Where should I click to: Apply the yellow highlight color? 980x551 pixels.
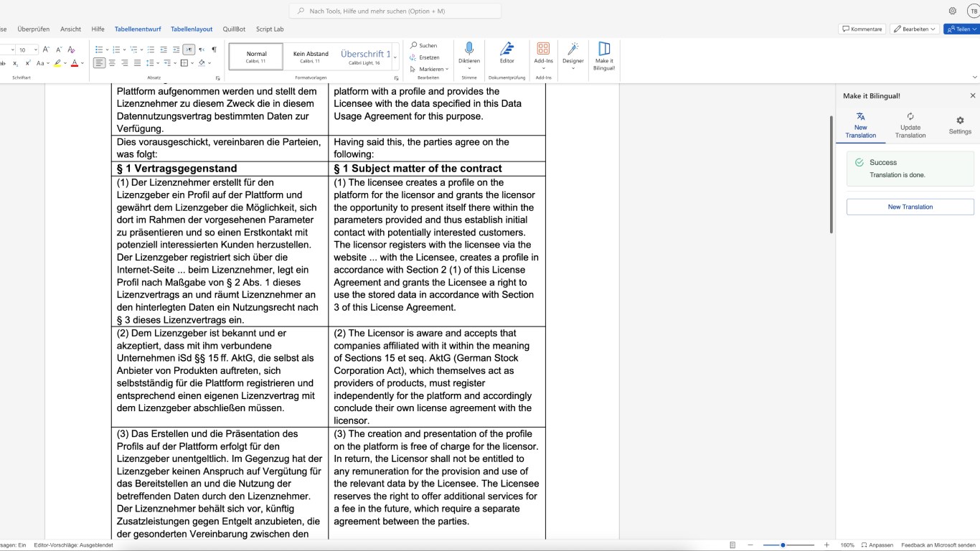tap(57, 63)
